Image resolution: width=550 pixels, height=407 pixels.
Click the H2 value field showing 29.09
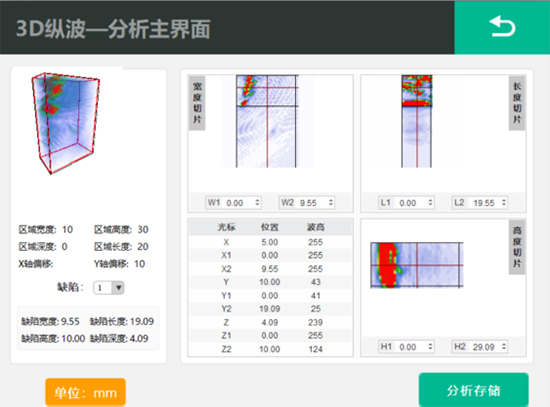[x=485, y=347]
